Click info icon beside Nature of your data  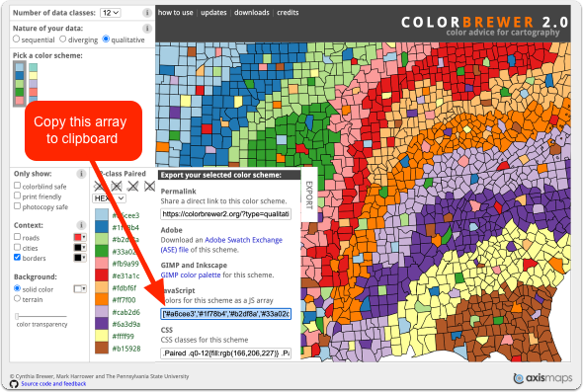[x=147, y=29]
